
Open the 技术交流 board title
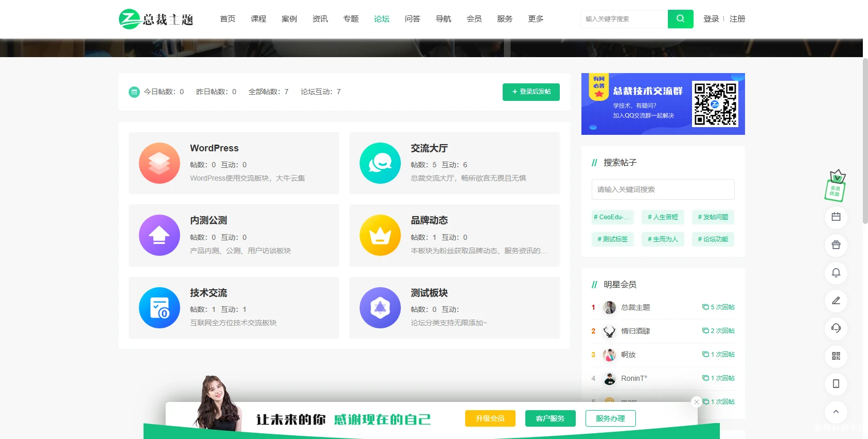point(208,293)
